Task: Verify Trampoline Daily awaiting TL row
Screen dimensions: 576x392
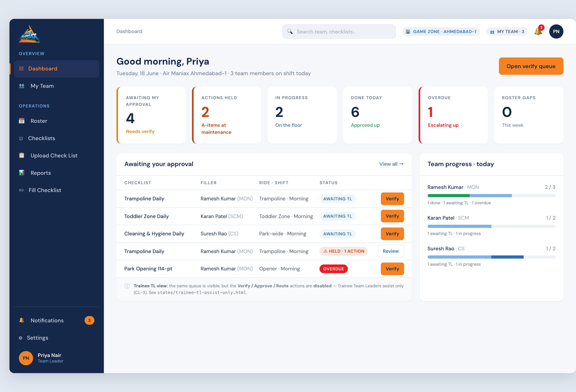Action: pyautogui.click(x=392, y=199)
